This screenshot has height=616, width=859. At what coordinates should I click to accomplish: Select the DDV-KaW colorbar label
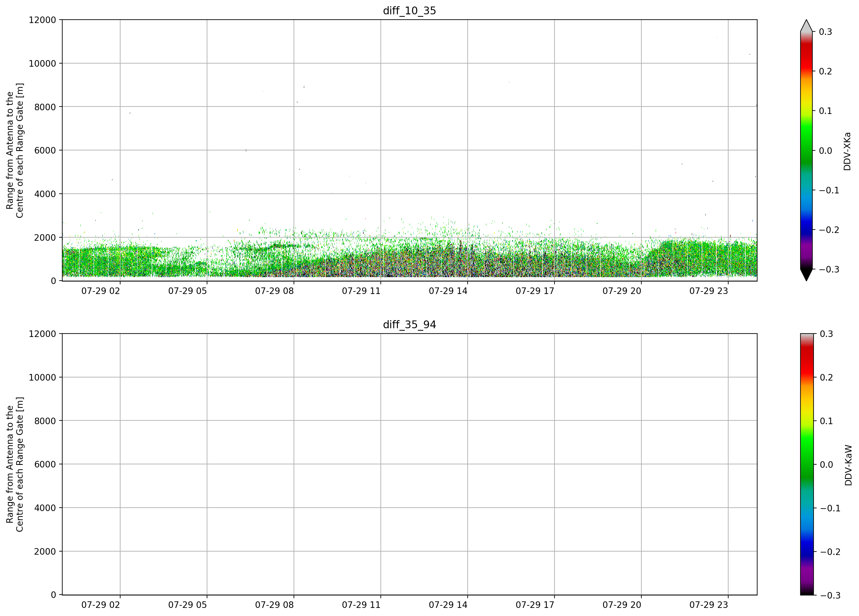(848, 465)
